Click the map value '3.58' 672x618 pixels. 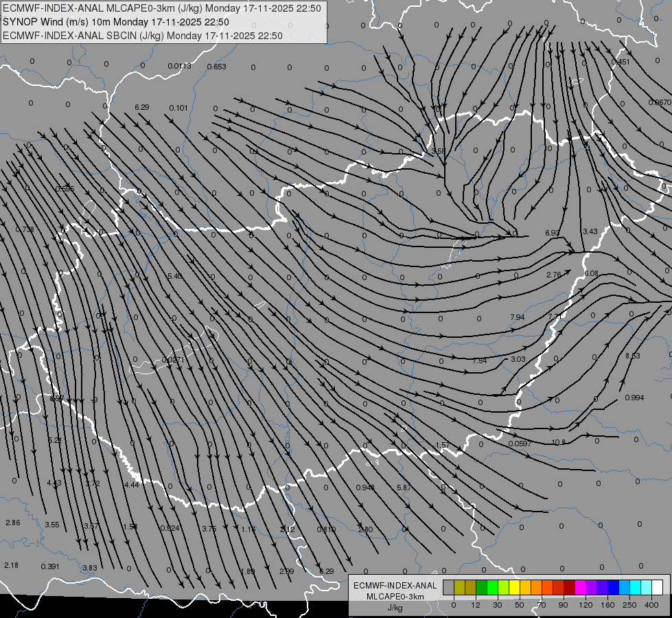[x=438, y=151]
